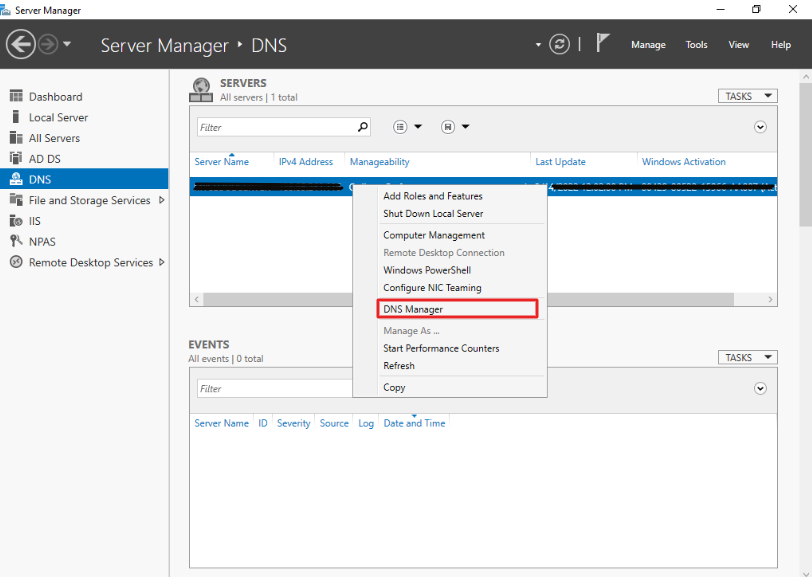Open the Servers TASKS dropdown
This screenshot has height=577, width=812.
tap(747, 96)
